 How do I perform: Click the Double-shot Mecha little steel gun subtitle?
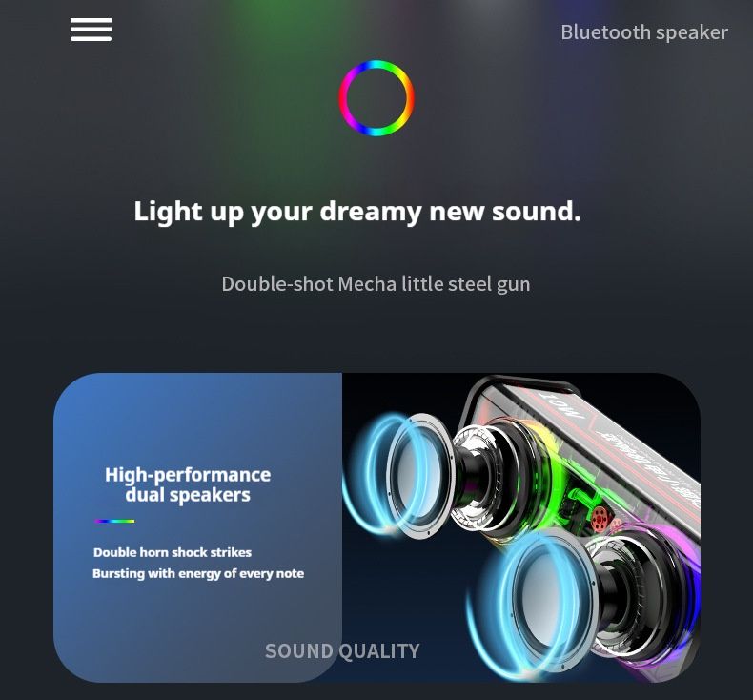pyautogui.click(x=376, y=284)
